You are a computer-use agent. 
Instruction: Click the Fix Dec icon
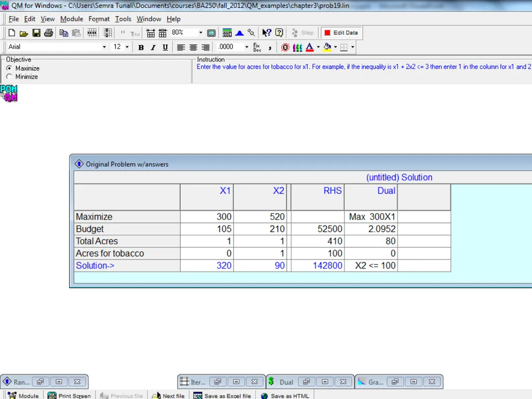[257, 47]
